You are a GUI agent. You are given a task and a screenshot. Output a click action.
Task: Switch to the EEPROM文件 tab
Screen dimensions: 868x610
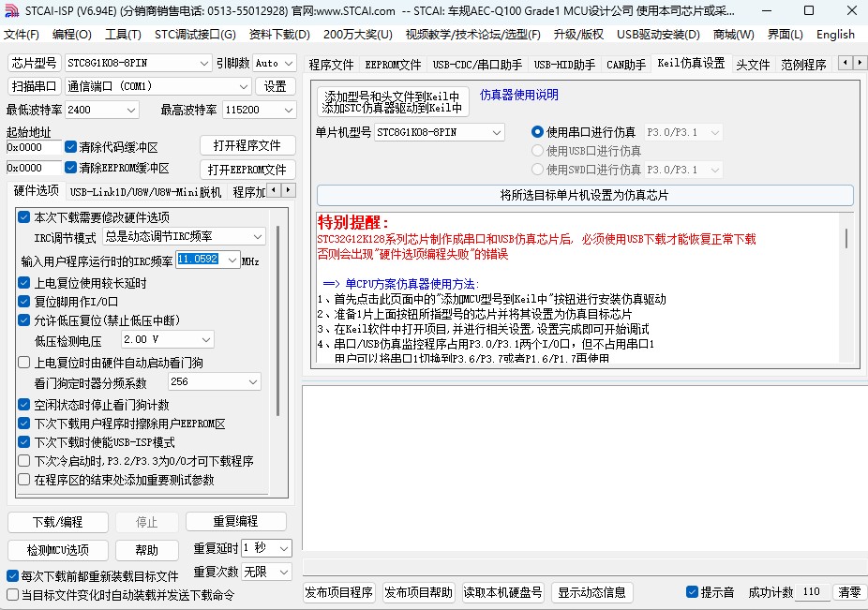pyautogui.click(x=393, y=65)
